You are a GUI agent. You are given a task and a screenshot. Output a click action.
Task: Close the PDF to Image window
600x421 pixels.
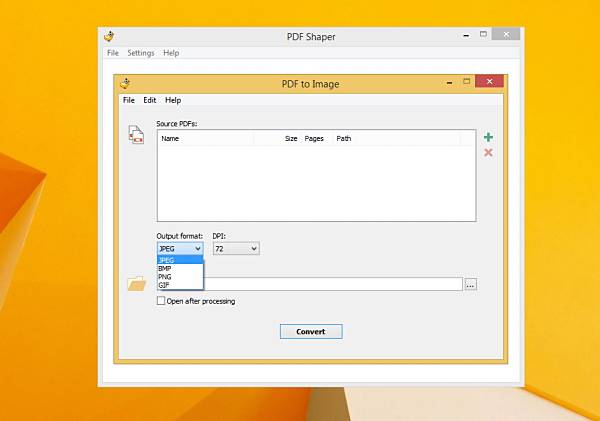pos(489,81)
